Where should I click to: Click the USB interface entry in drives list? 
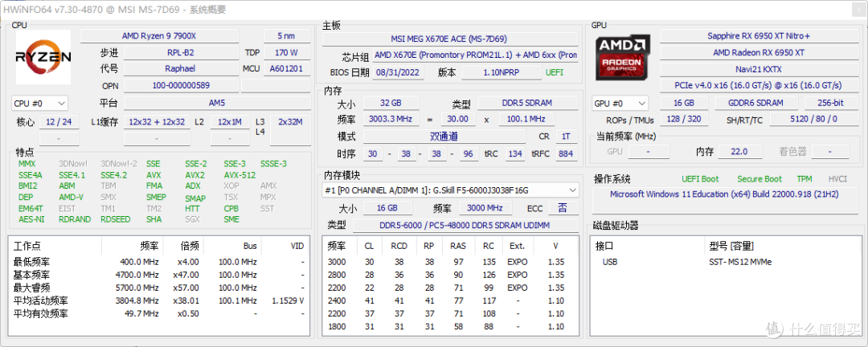click(610, 262)
